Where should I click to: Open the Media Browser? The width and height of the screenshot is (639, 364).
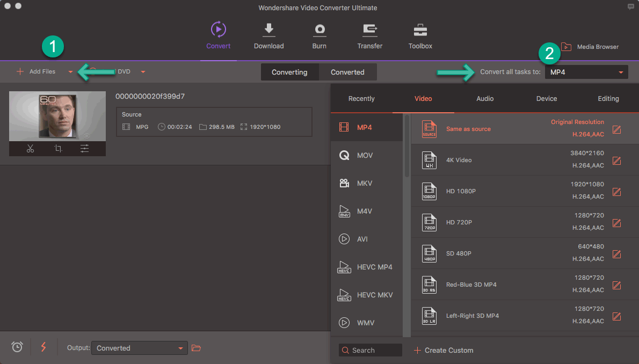(x=590, y=47)
